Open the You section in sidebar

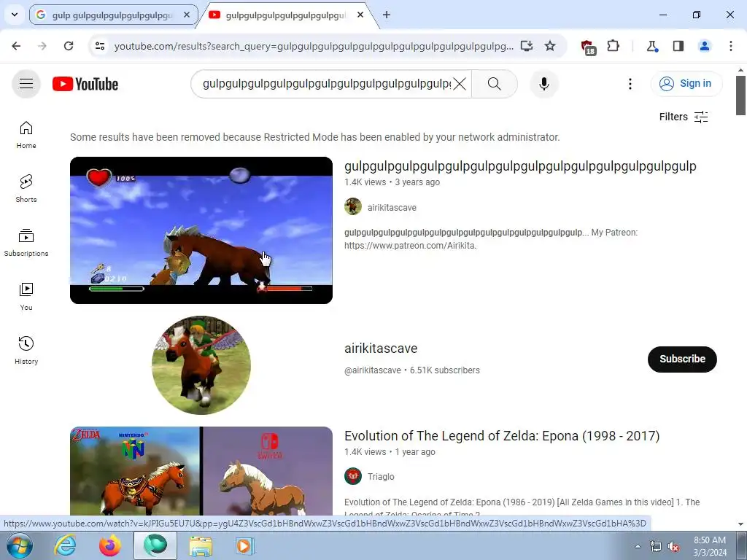click(x=26, y=297)
